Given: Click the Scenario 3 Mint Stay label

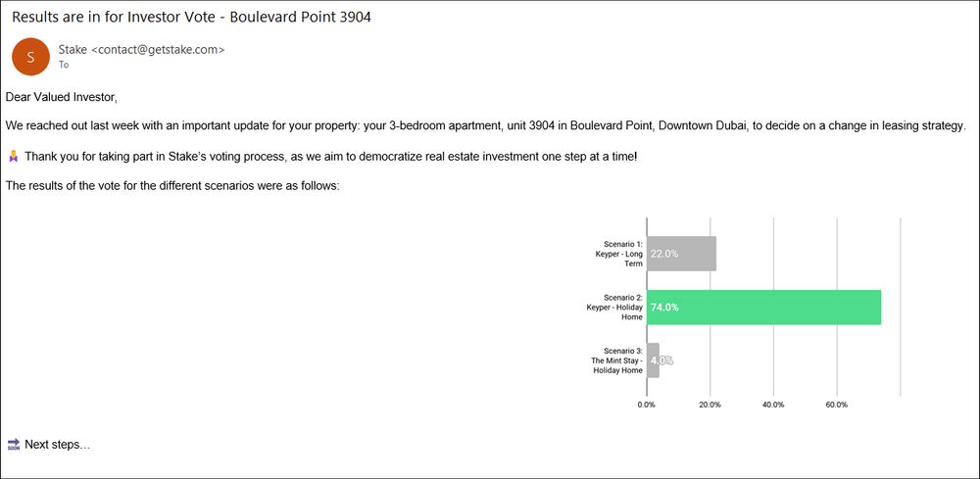Looking at the screenshot, I should click(x=616, y=360).
